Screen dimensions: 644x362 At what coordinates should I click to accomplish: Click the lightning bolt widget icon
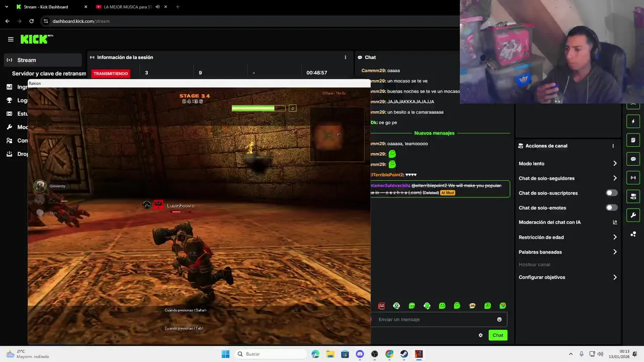tap(633, 121)
